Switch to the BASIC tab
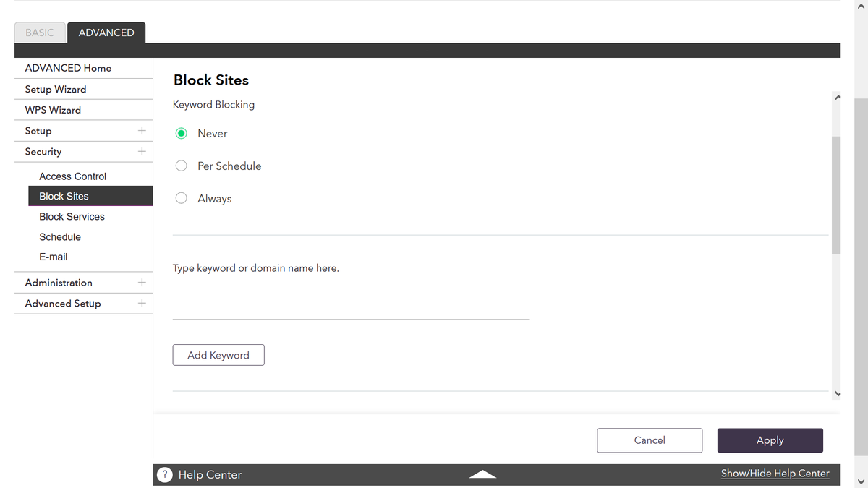This screenshot has height=488, width=868. click(40, 33)
